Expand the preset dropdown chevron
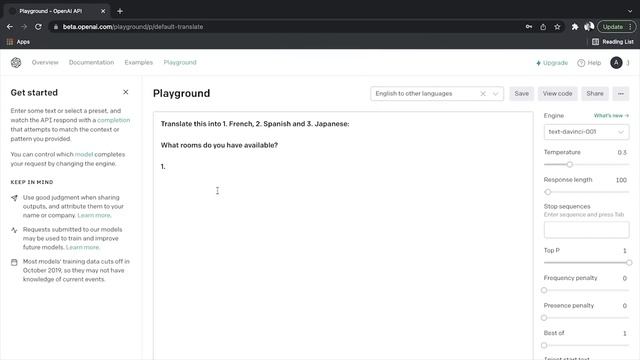This screenshot has height=360, width=640. (x=496, y=93)
